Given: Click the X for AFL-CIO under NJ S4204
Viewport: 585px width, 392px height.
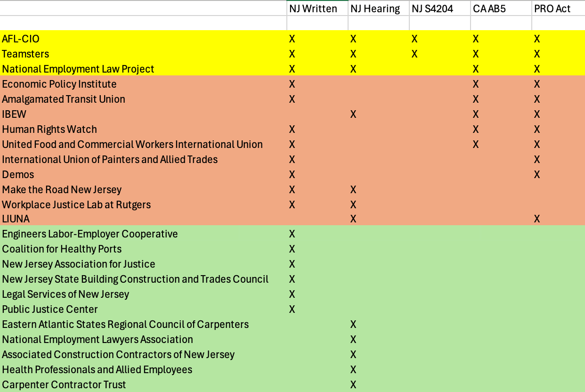Looking at the screenshot, I should tap(414, 39).
